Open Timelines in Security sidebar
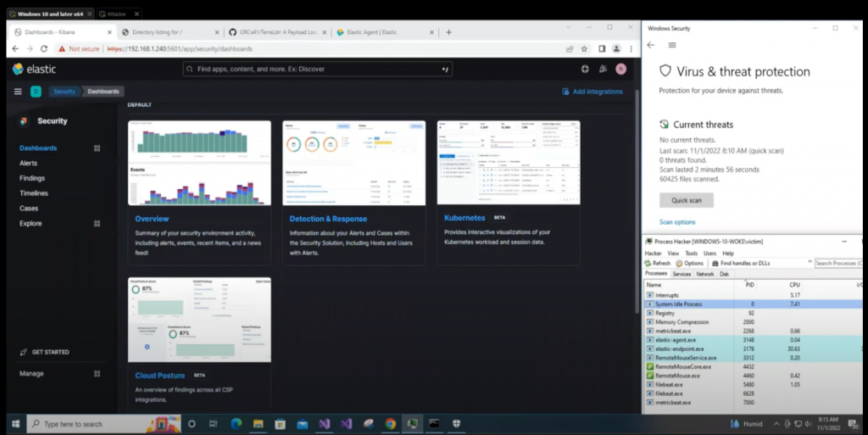868x435 pixels. pos(34,193)
